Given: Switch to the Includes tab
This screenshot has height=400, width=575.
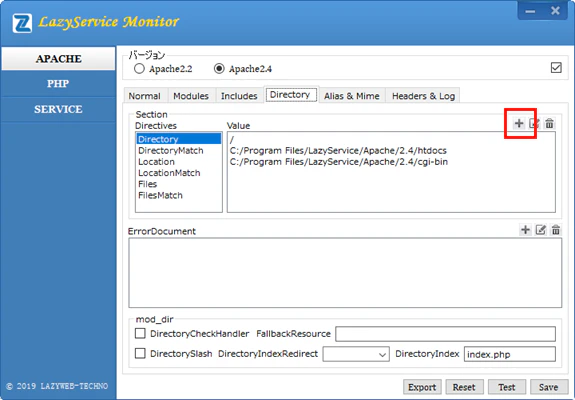Looking at the screenshot, I should tap(239, 96).
